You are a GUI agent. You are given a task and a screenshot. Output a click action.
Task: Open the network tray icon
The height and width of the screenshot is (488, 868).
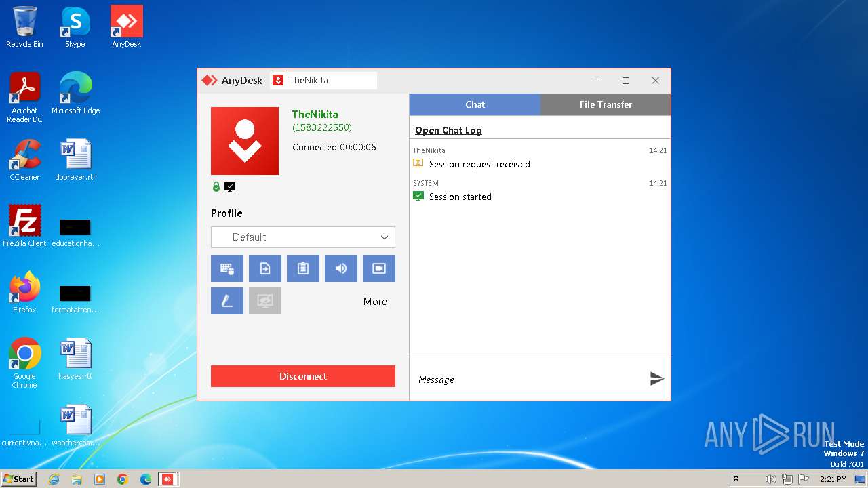pos(787,479)
